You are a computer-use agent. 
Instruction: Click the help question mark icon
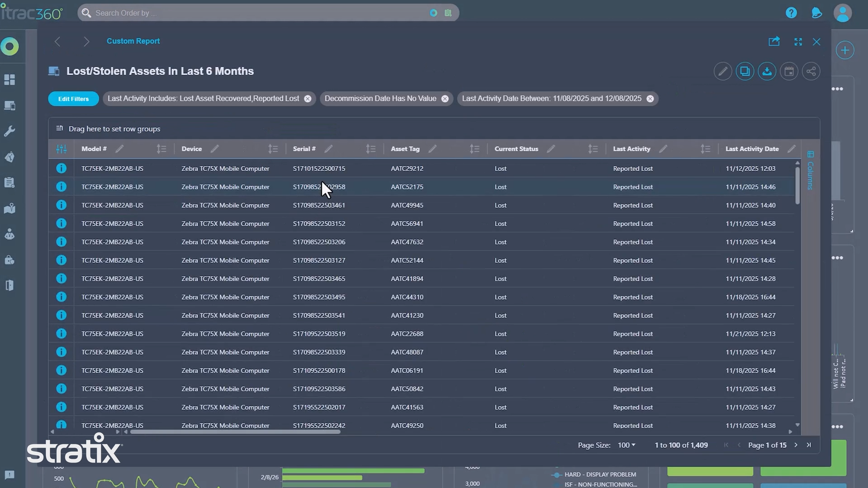[791, 13]
